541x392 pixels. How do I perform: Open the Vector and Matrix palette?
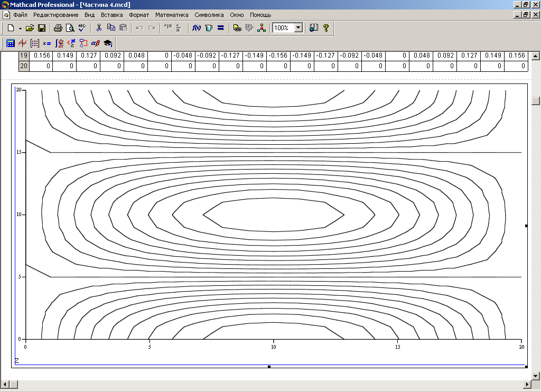34,43
